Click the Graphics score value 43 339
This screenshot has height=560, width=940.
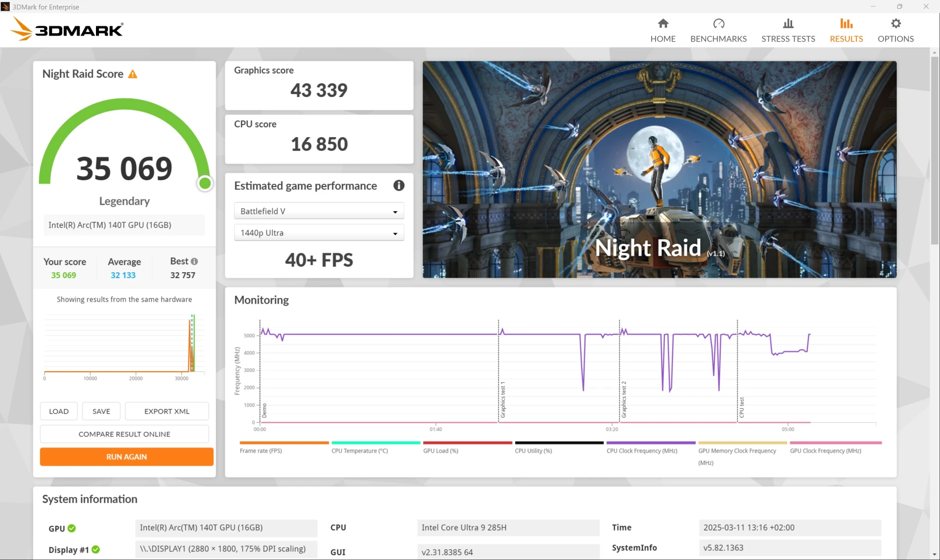tap(319, 90)
